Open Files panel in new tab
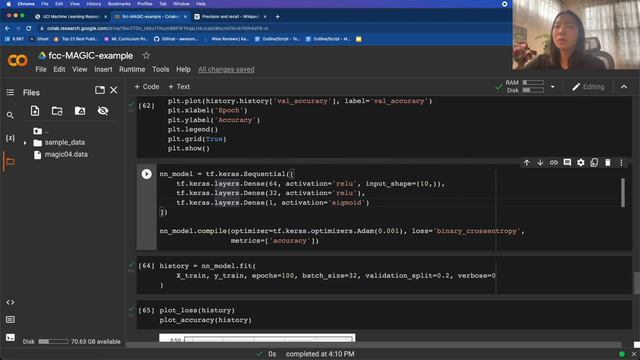The height and width of the screenshot is (360, 640). 100,90
